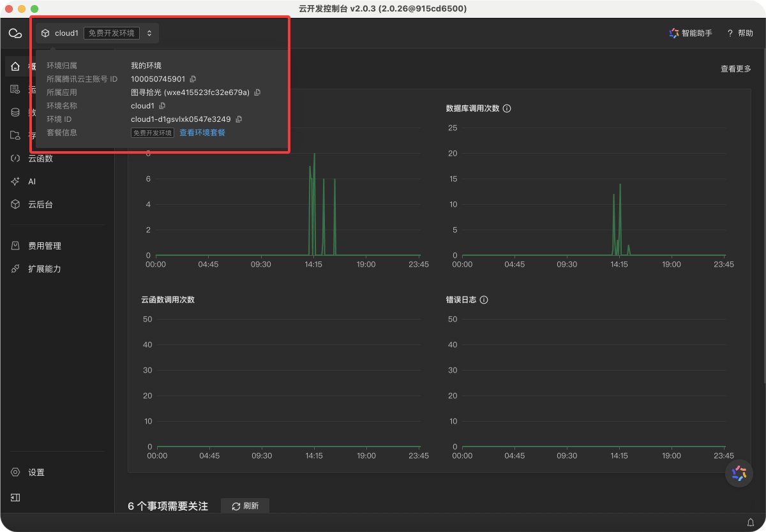Screen dimensions: 766x532
Task: Copy the Tencent Cloud account ID 100050745901
Action: (193, 79)
